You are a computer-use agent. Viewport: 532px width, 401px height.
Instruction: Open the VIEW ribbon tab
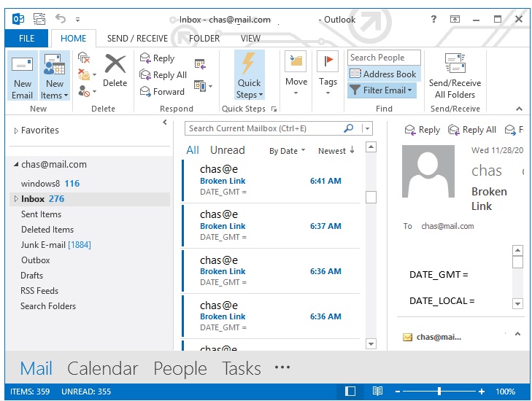250,39
